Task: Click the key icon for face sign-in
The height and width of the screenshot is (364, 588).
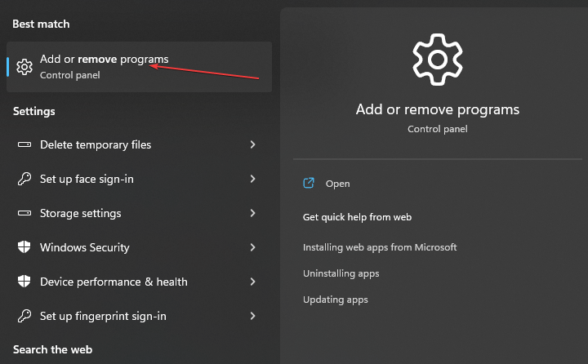Action: point(24,179)
